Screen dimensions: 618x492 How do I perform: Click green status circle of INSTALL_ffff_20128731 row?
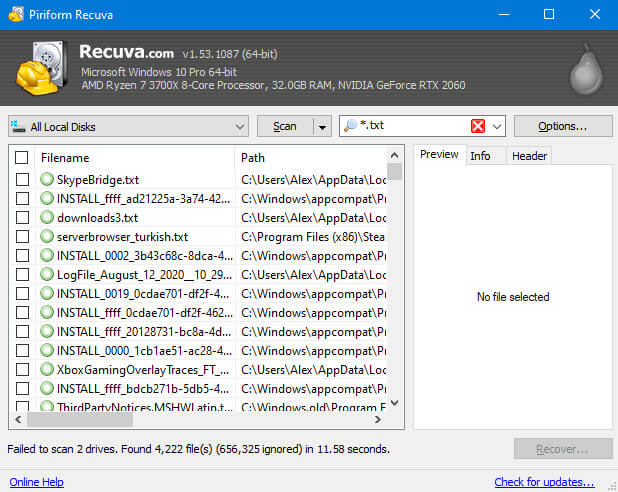tap(47, 331)
